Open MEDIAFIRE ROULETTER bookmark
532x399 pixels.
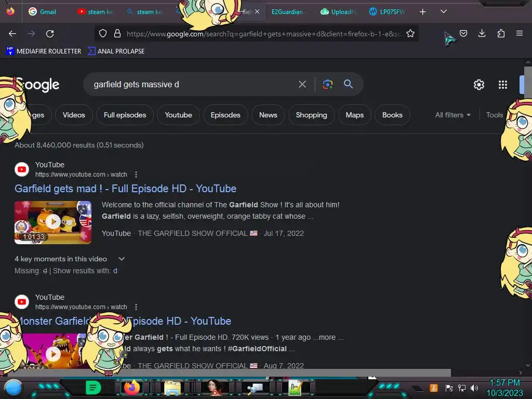pos(44,51)
